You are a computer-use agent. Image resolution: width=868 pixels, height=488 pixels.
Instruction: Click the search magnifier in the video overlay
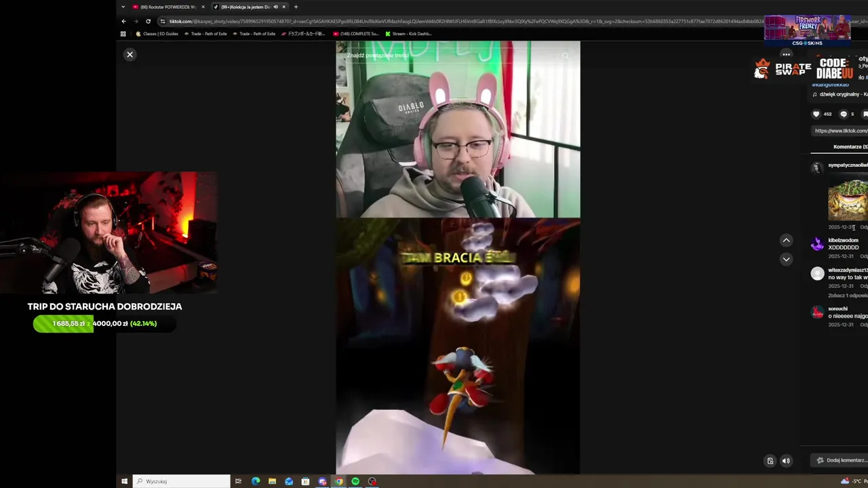point(565,56)
